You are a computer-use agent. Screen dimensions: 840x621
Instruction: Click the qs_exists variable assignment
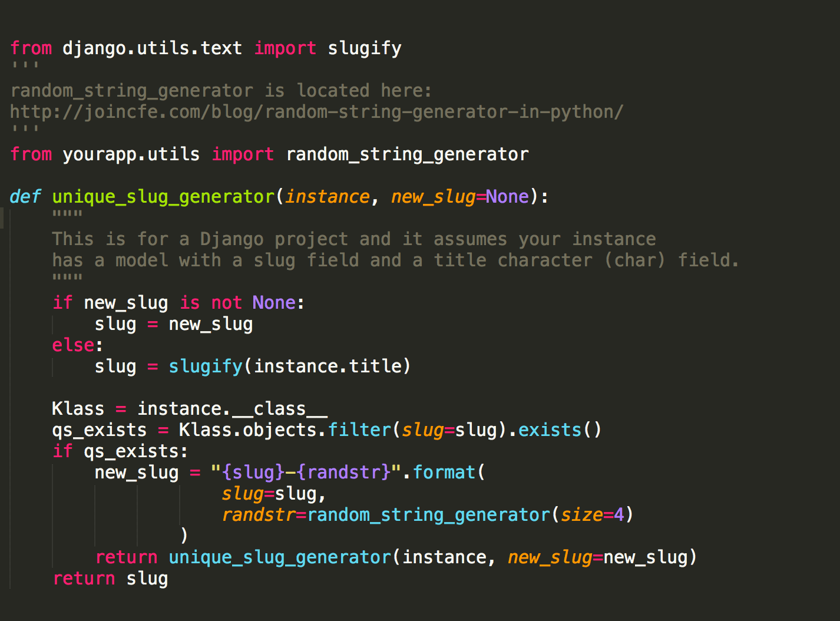click(99, 430)
